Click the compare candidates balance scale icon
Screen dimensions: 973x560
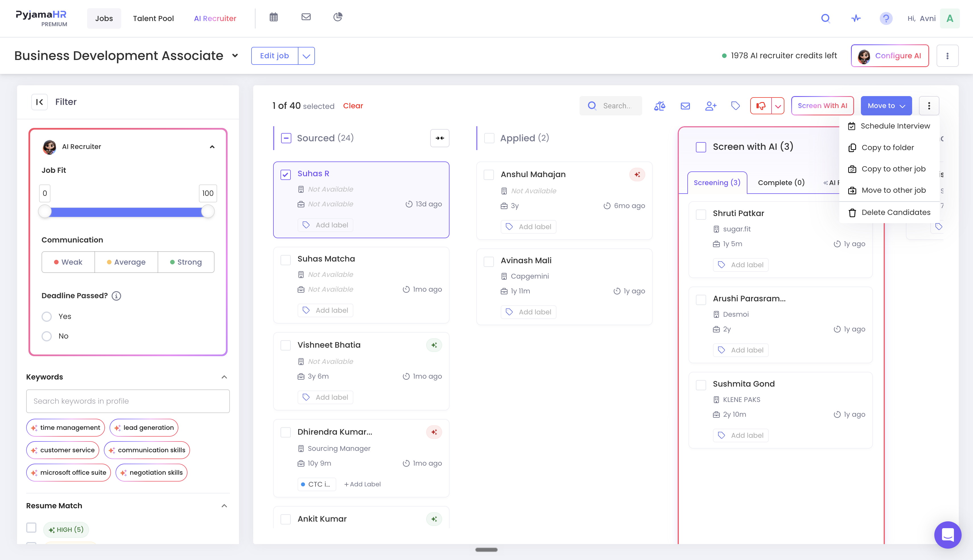(660, 106)
